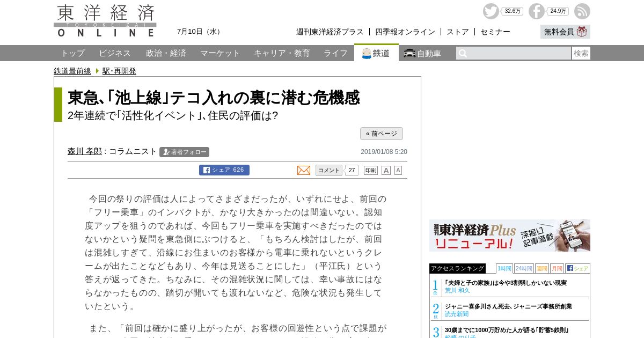Select the キャリア・教育 navigation tab

click(x=282, y=53)
